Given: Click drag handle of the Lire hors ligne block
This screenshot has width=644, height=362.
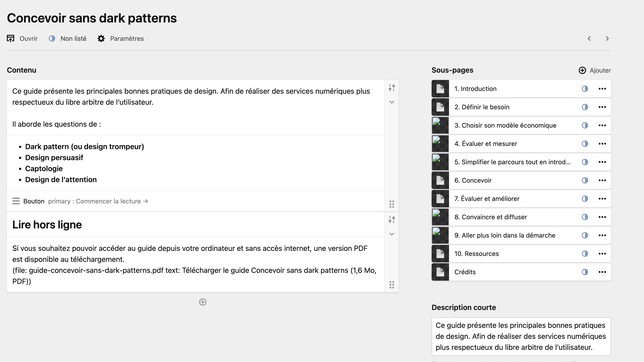Looking at the screenshot, I should (392, 285).
